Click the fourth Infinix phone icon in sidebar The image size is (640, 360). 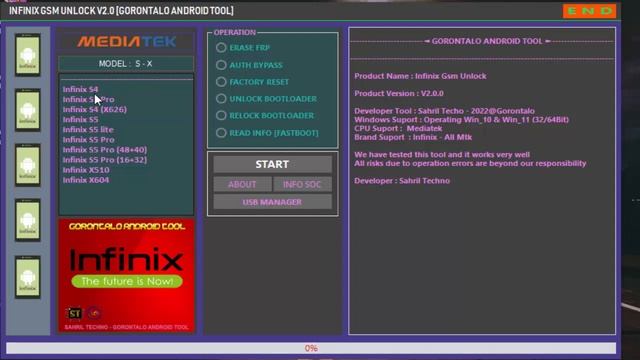coord(28,220)
